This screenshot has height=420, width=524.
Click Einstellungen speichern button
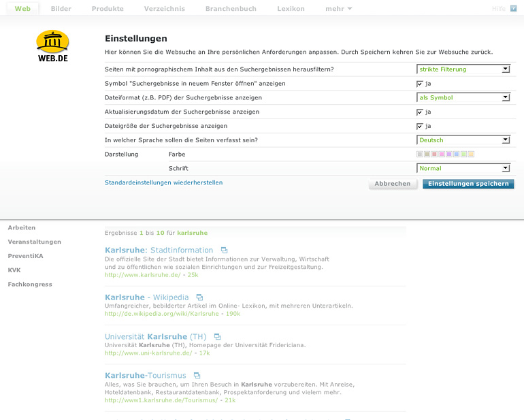point(468,184)
